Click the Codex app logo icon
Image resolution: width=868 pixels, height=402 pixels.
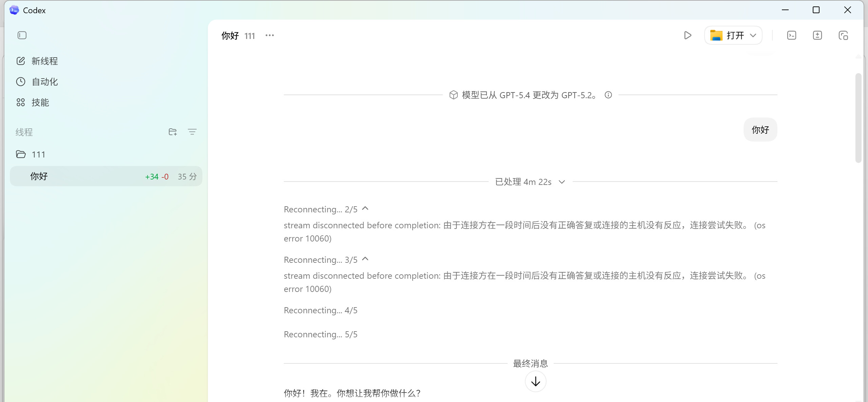pyautogui.click(x=14, y=10)
